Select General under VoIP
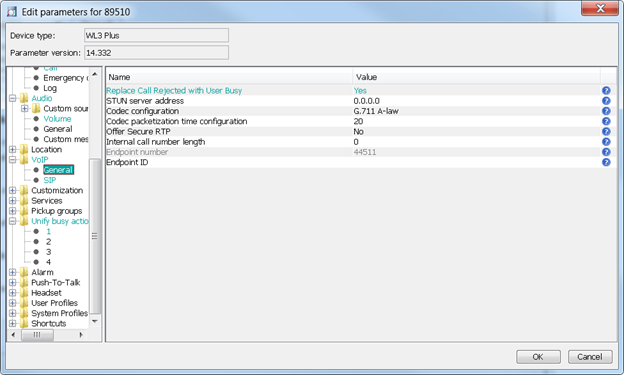The image size is (624, 375). point(58,170)
